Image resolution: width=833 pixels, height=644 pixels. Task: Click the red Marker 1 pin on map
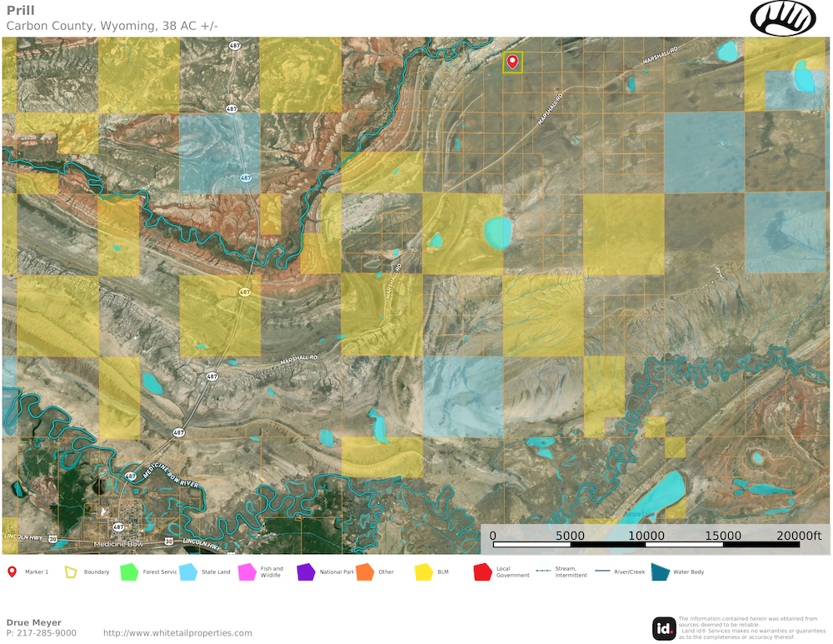click(512, 60)
